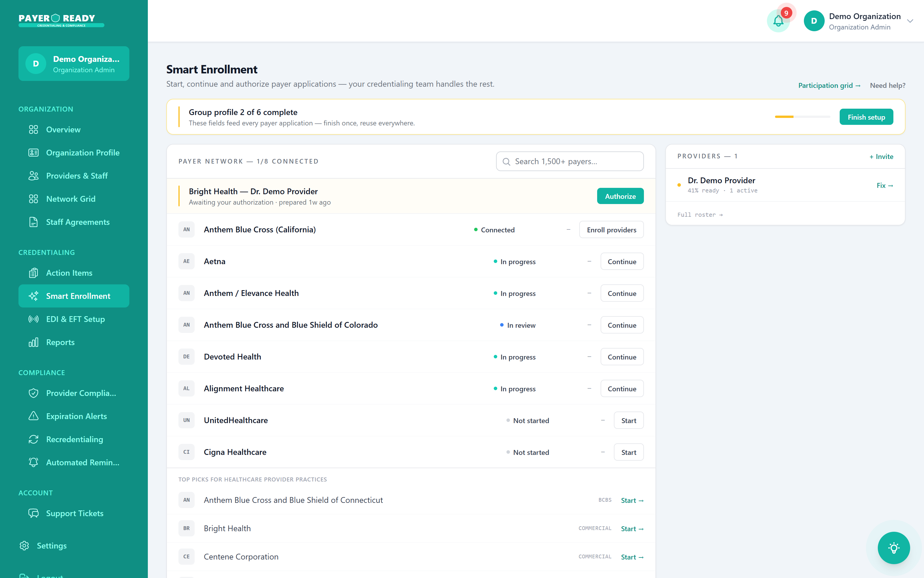Open the Participation grid link

click(x=829, y=86)
